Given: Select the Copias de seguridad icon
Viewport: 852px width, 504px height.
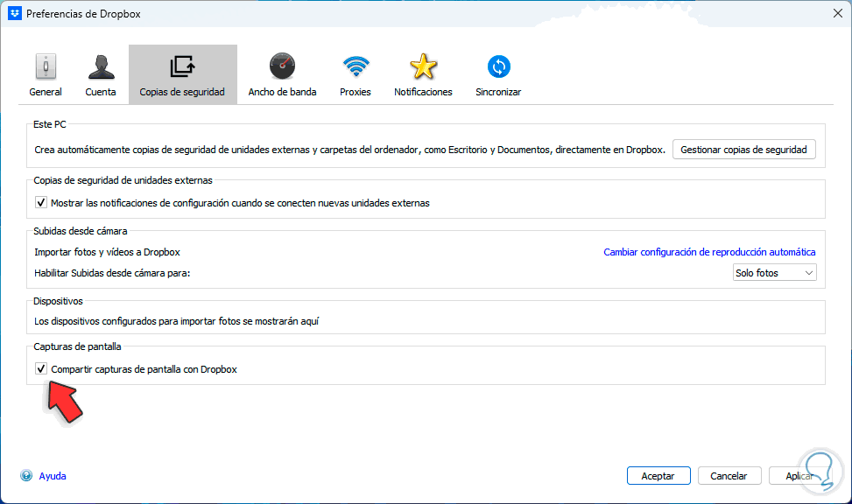Looking at the screenshot, I should 182,66.
